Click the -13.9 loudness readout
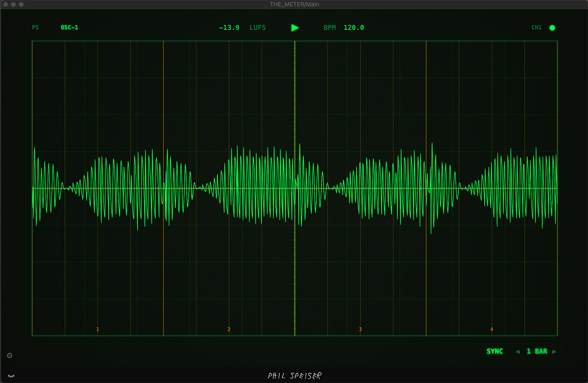Screen dimensions: 588x383 (229, 27)
